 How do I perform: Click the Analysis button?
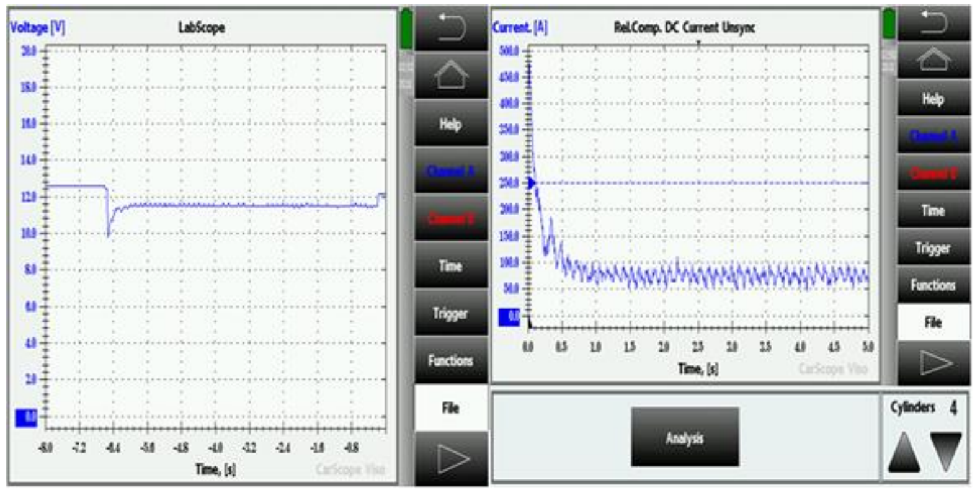(685, 437)
